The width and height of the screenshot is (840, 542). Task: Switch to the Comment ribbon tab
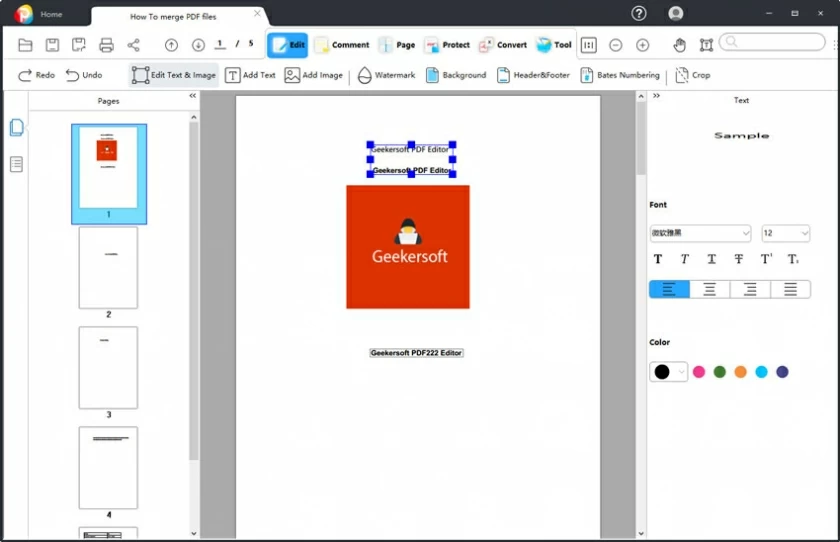pos(342,45)
